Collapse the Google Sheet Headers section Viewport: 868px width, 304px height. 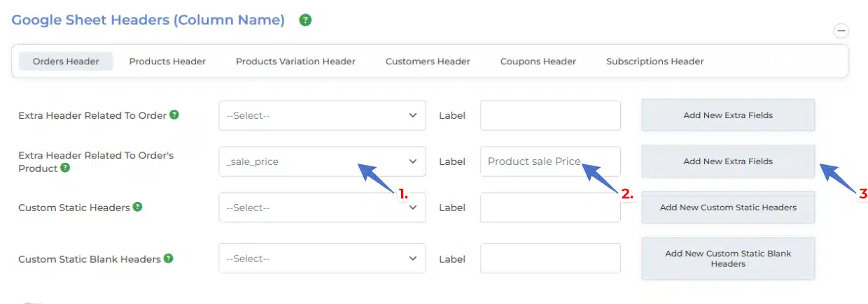tap(841, 31)
